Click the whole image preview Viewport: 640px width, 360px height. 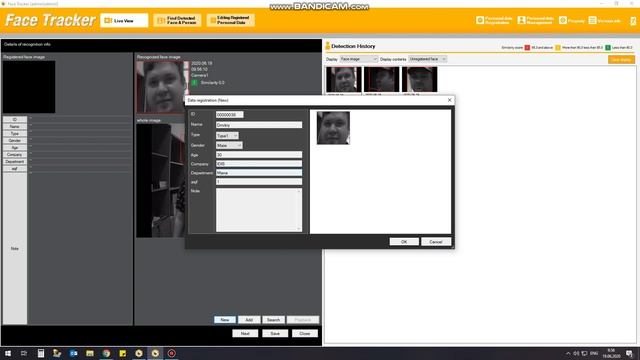(160, 180)
